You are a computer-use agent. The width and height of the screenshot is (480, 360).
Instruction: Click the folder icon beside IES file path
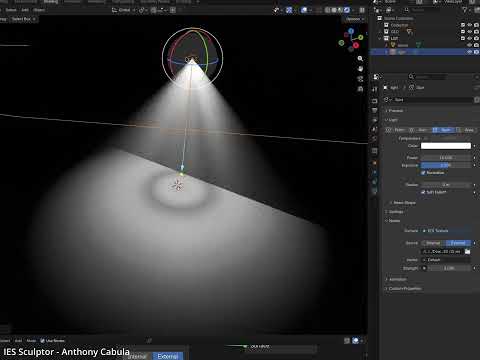468,251
